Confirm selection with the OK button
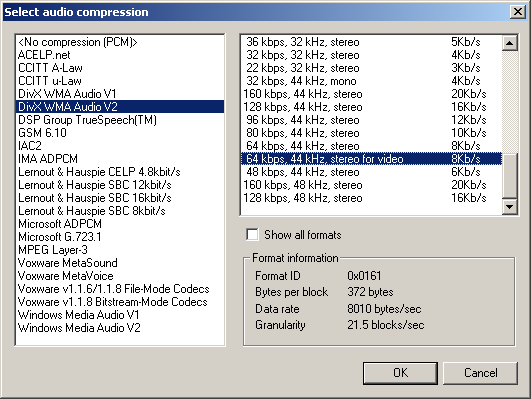 click(400, 373)
